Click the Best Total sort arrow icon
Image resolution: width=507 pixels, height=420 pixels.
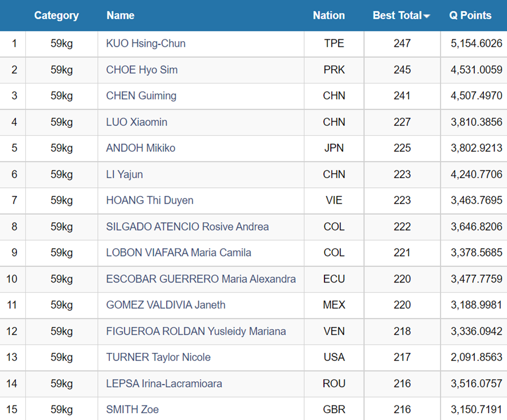[x=426, y=16]
